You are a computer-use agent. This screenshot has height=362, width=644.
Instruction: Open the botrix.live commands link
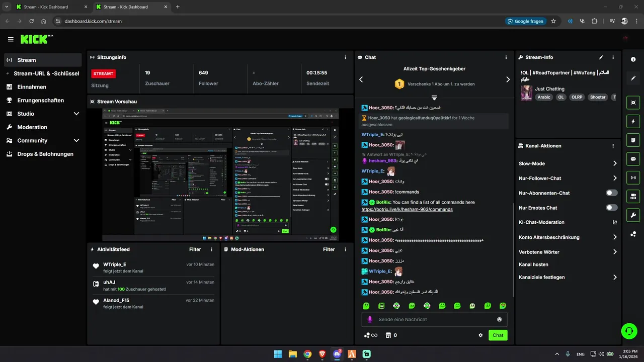point(407,209)
